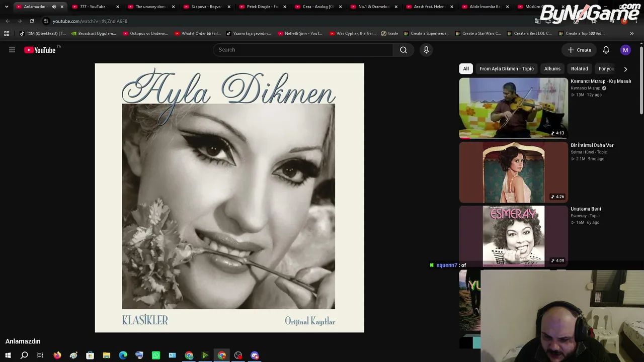Click the Create button on YouTube
This screenshot has height=362, width=644.
(579, 50)
